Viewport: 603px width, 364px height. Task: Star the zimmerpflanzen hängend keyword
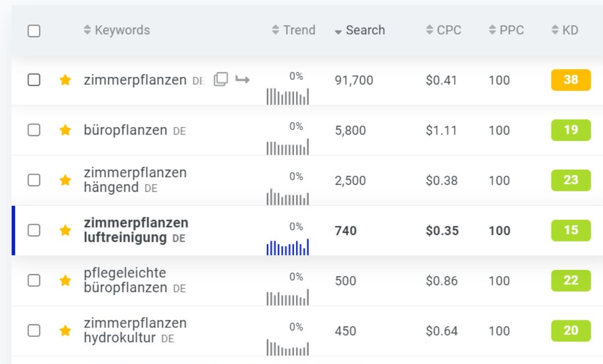[x=65, y=180]
